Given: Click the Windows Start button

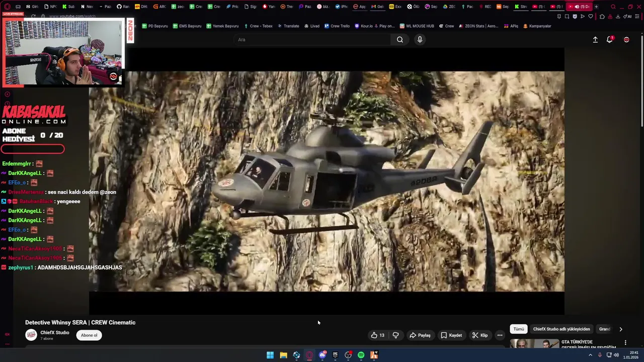Looking at the screenshot, I should (270, 355).
